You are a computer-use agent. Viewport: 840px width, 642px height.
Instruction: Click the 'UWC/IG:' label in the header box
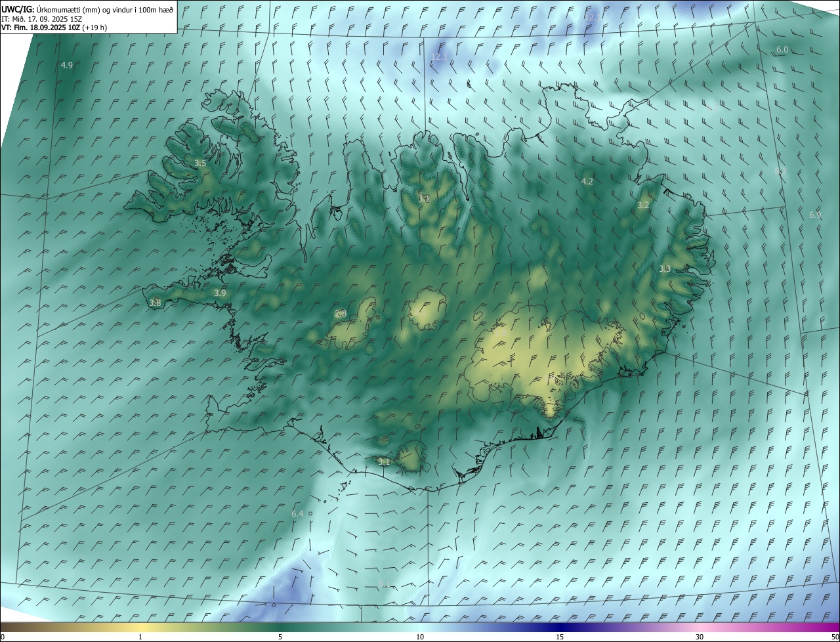pos(18,9)
